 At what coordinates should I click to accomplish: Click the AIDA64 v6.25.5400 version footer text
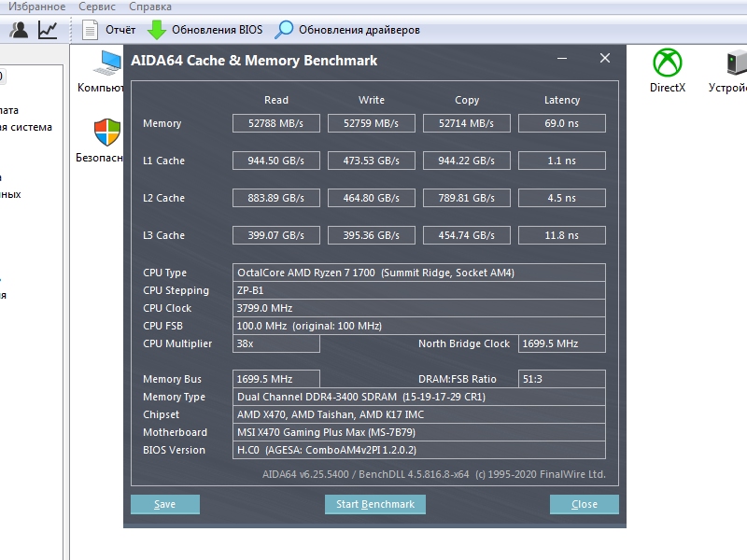(x=434, y=474)
